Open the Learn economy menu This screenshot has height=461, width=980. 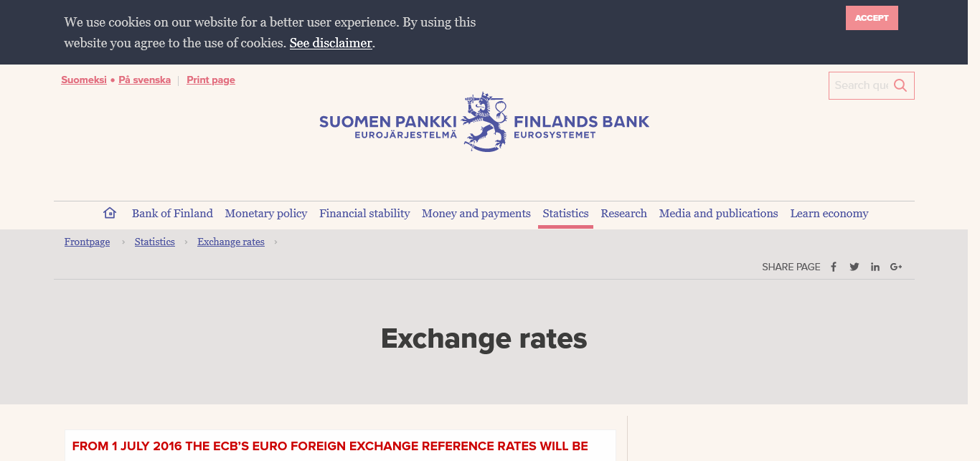click(x=829, y=214)
